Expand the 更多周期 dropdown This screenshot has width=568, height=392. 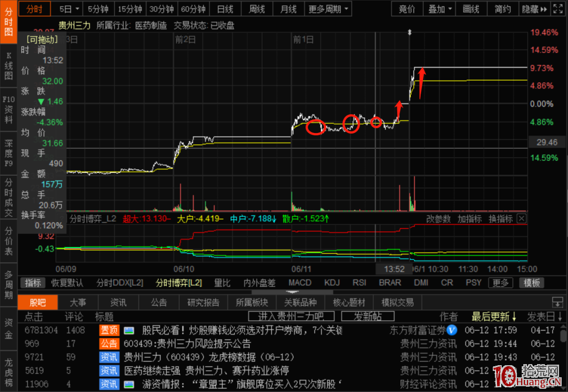click(x=328, y=9)
